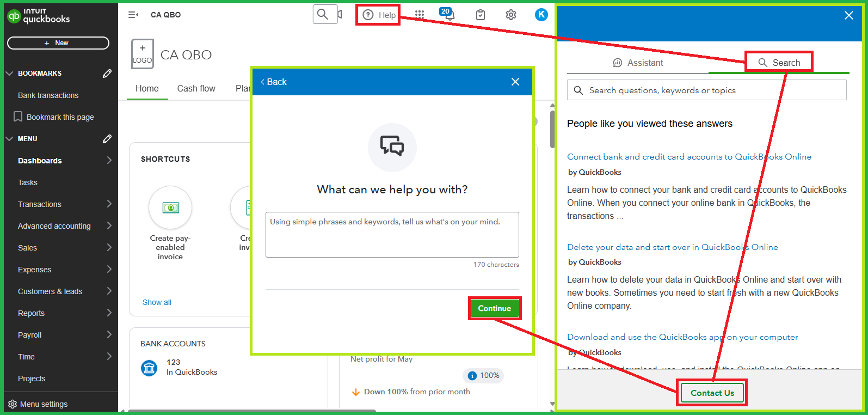Expand the Dashboards submenu arrow
The height and width of the screenshot is (415, 868).
click(109, 160)
